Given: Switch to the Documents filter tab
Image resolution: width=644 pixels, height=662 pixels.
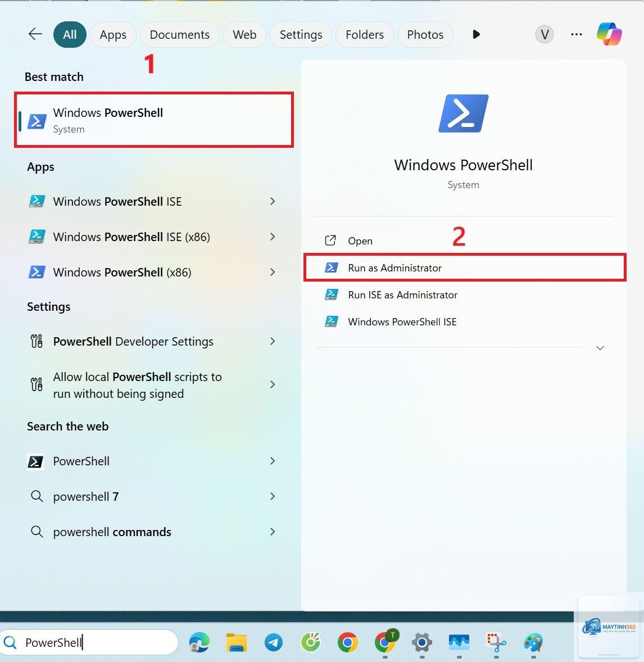Looking at the screenshot, I should (179, 35).
